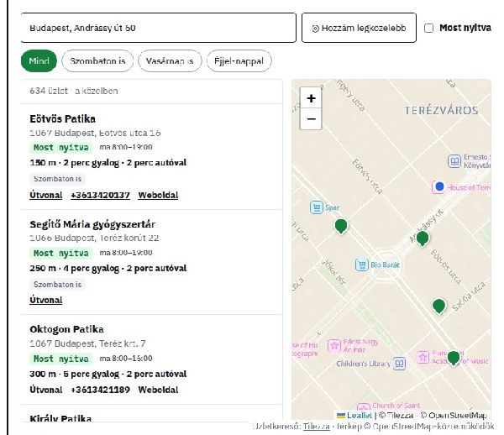Select the Mind filter chip
The height and width of the screenshot is (435, 504).
click(39, 60)
